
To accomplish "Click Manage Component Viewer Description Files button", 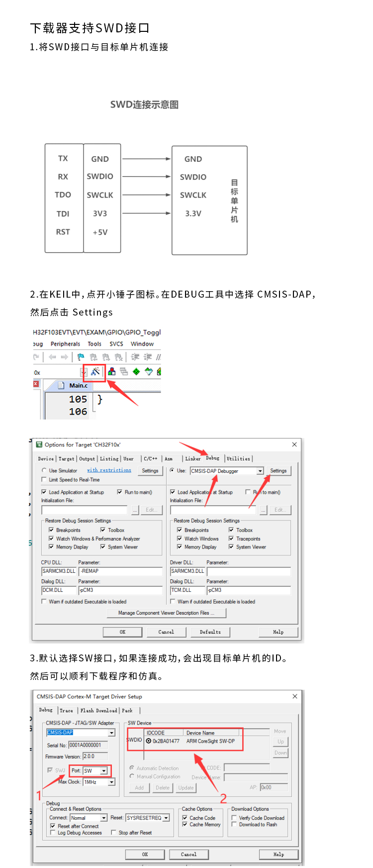I will tap(167, 613).
